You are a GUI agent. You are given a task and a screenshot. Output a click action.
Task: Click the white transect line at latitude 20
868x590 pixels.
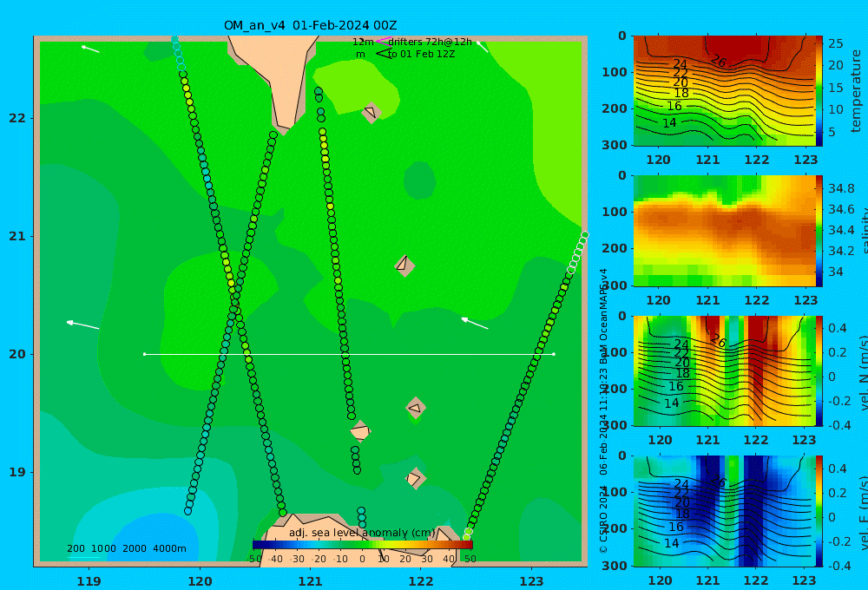349,354
